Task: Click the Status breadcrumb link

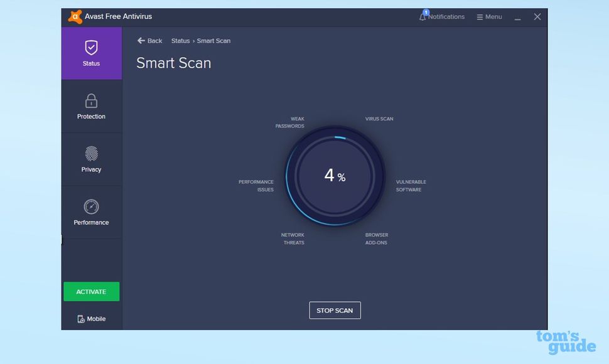Action: (x=181, y=41)
